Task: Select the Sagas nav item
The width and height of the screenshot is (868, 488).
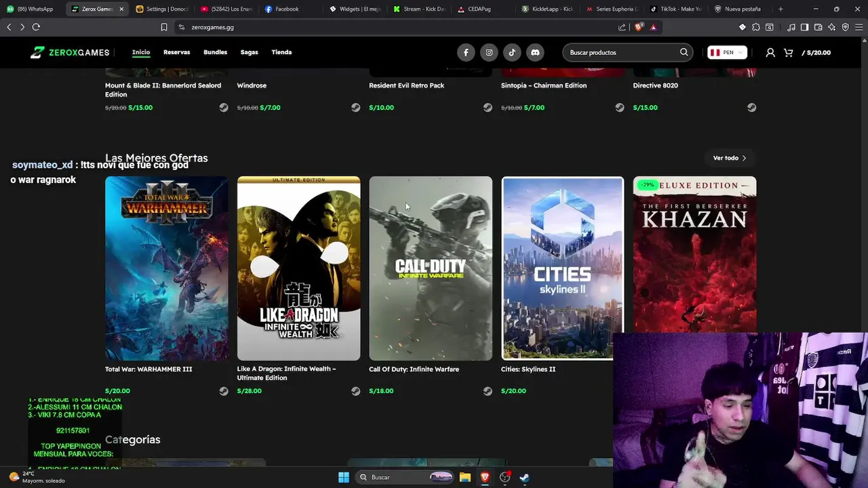Action: click(x=249, y=52)
